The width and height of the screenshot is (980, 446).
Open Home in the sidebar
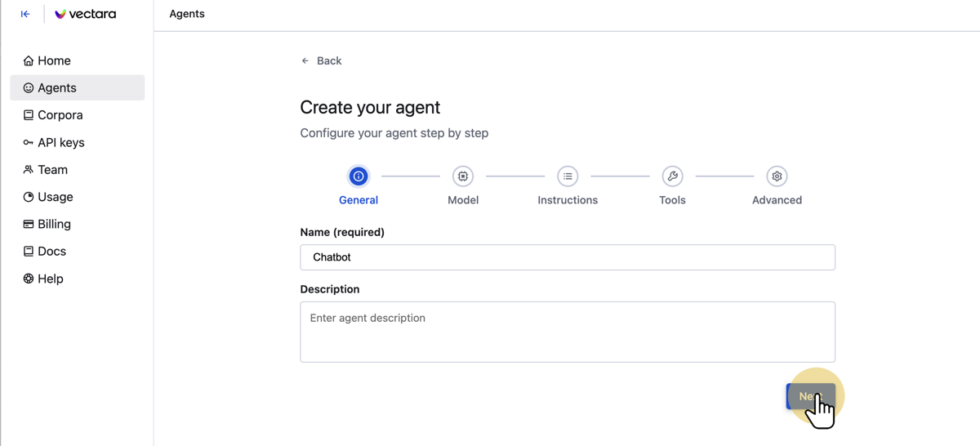[54, 60]
